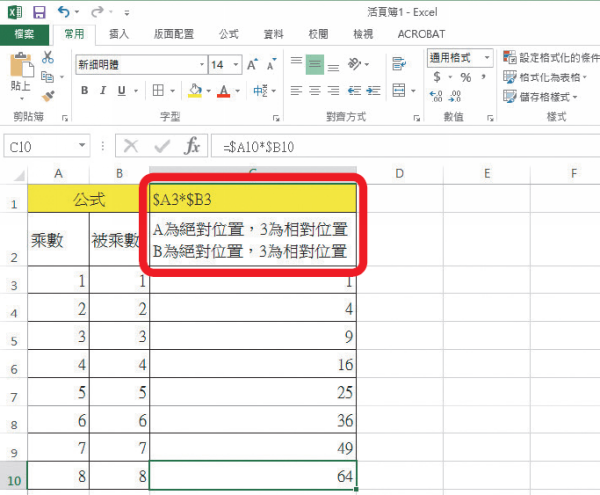
Task: Click the Decrease Indent icon
Action: (354, 91)
